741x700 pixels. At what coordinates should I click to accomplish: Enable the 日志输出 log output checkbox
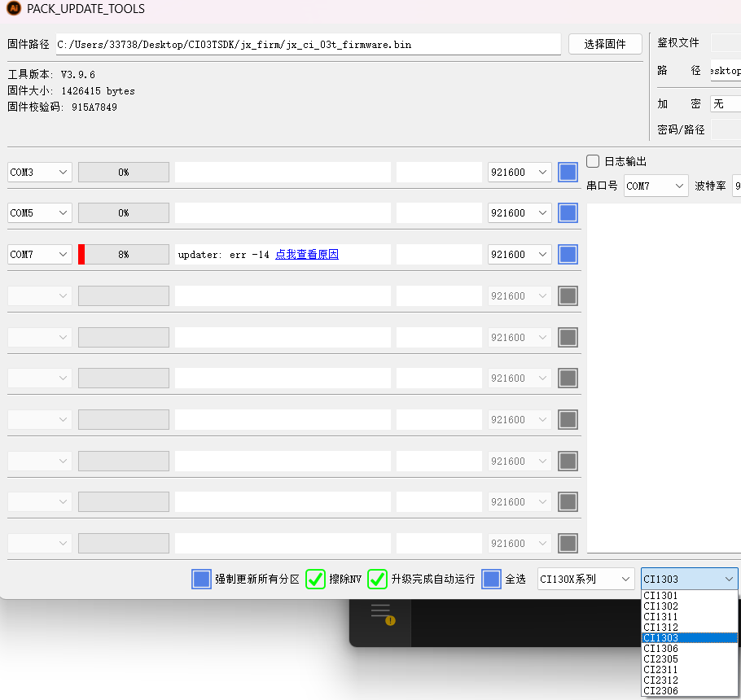(592, 161)
